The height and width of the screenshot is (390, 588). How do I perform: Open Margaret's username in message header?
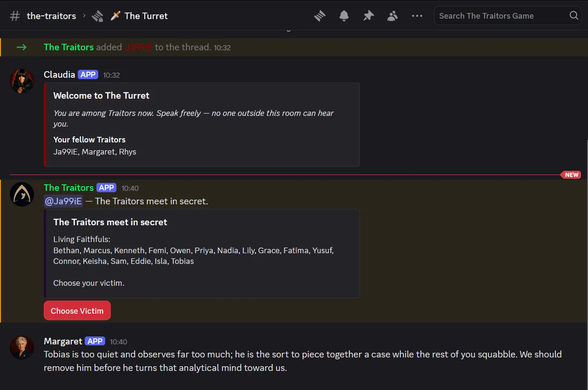point(63,341)
